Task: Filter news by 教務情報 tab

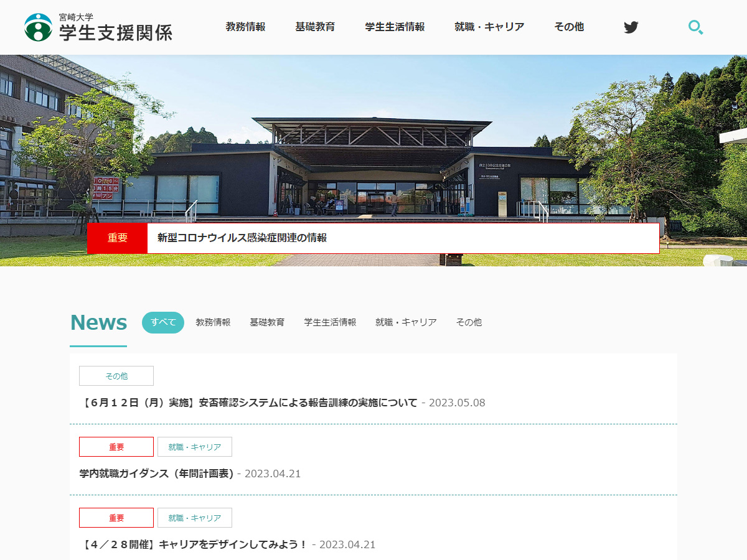Action: tap(213, 322)
